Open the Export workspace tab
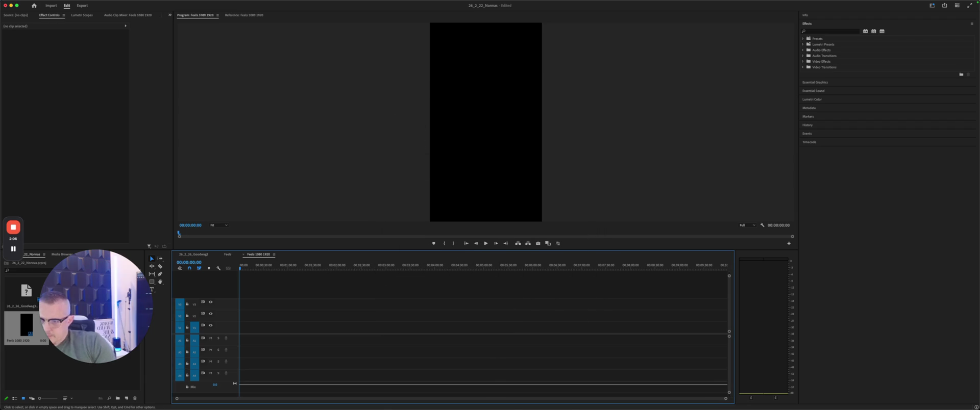Image resolution: width=980 pixels, height=410 pixels. (x=82, y=6)
